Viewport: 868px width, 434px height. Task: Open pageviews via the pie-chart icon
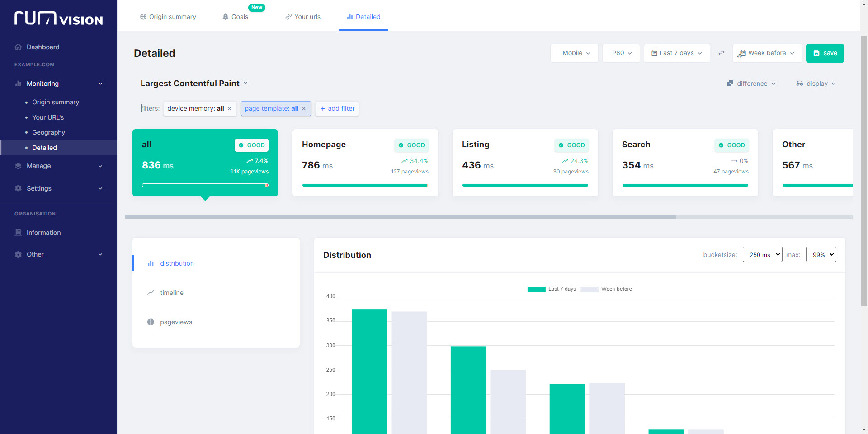[x=151, y=322]
